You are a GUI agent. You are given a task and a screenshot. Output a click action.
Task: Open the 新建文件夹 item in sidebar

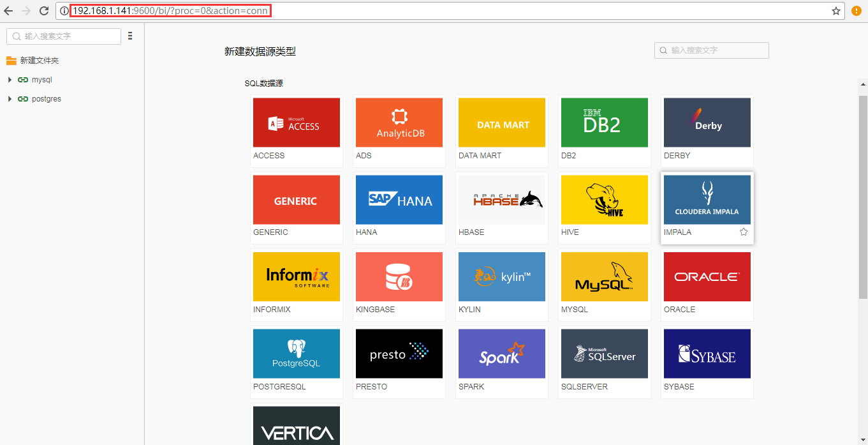(x=40, y=61)
